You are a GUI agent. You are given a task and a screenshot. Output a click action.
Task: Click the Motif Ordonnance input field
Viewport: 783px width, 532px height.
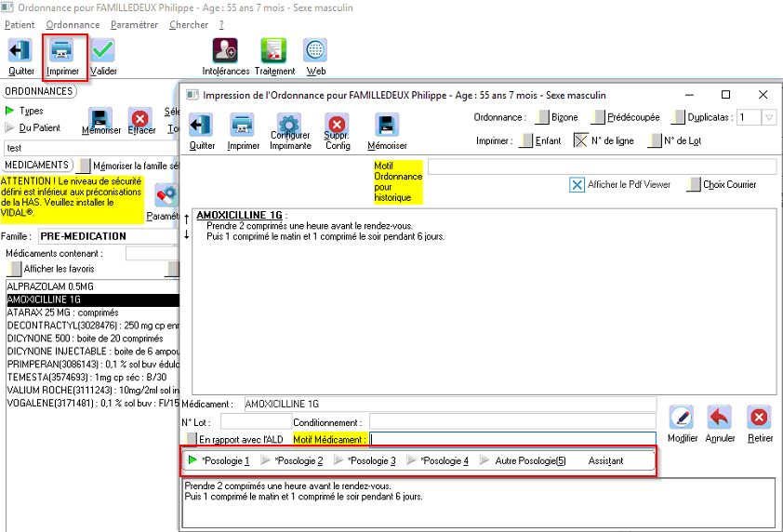602,166
